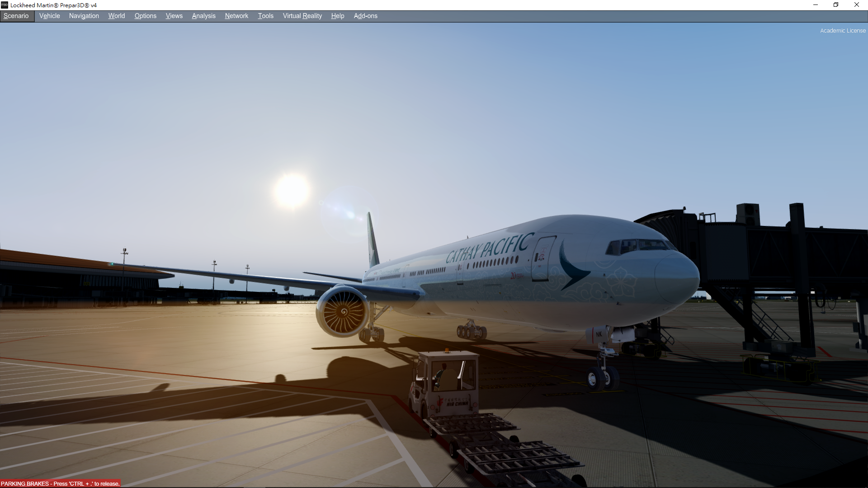Close the Prepar3D window
This screenshot has width=868, height=488.
point(857,5)
